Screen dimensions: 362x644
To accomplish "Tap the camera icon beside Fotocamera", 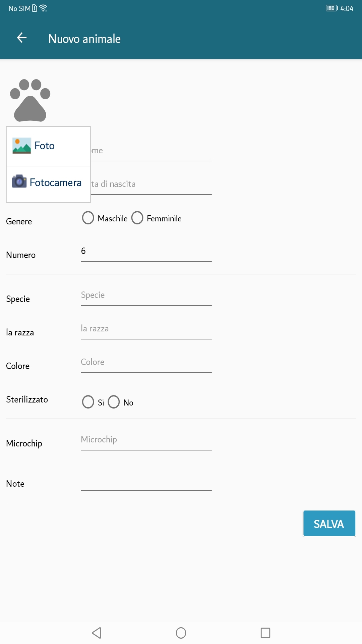I will (19, 181).
